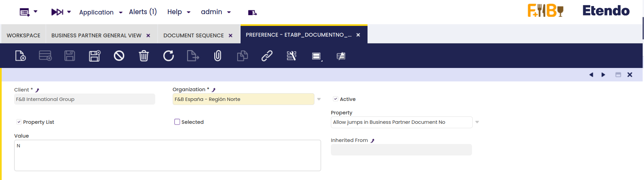Click Save and Close toolbar icon
This screenshot has height=180, width=644.
pyautogui.click(x=95, y=56)
